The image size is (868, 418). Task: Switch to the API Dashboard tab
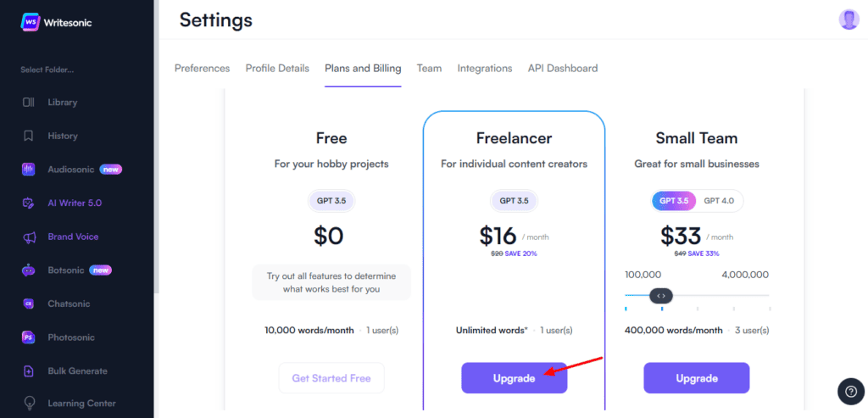coord(563,69)
